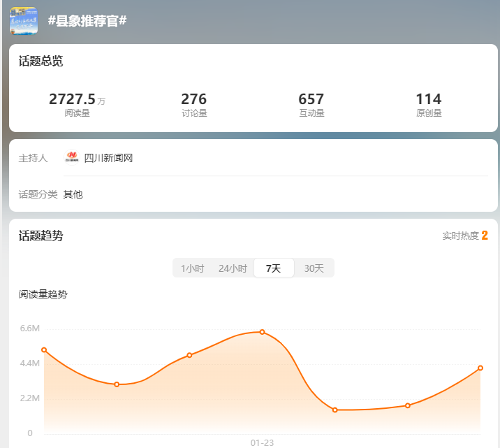
Task: Click the peak data point above 01-23
Action: coord(262,332)
